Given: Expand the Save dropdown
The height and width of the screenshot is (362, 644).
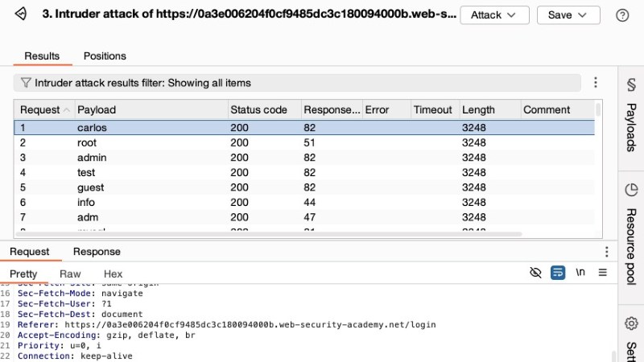Looking at the screenshot, I should pyautogui.click(x=568, y=15).
